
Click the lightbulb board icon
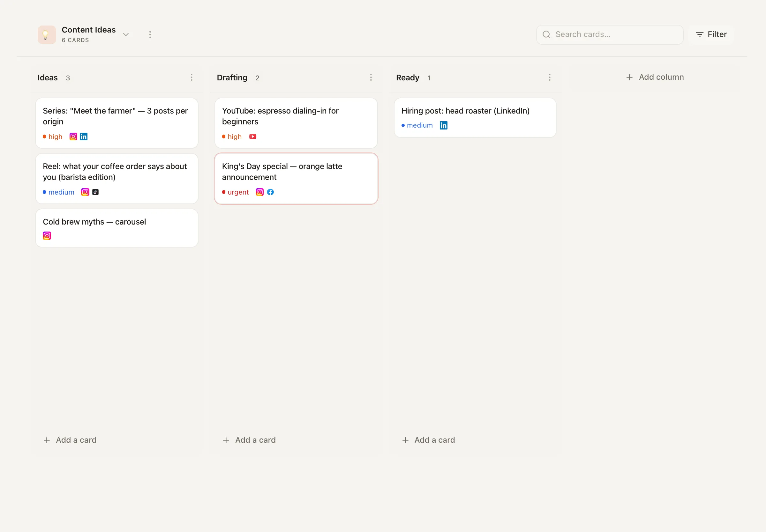point(47,35)
